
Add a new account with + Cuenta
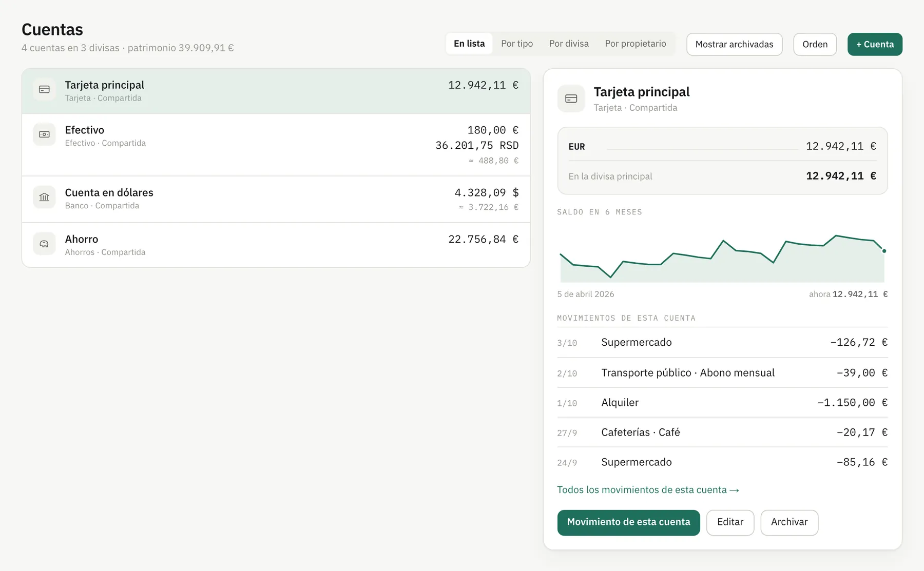875,44
